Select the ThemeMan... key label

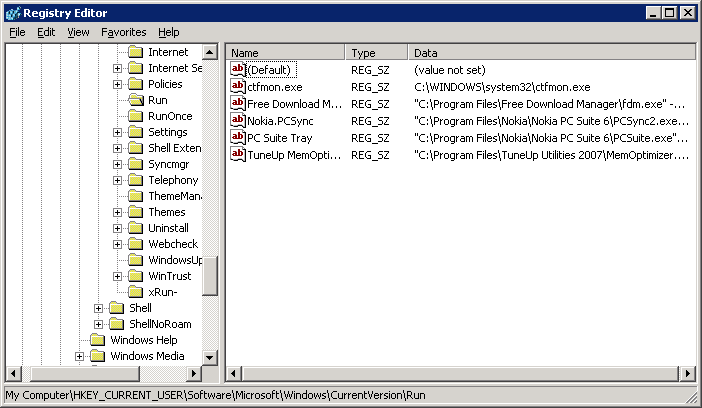tap(175, 196)
